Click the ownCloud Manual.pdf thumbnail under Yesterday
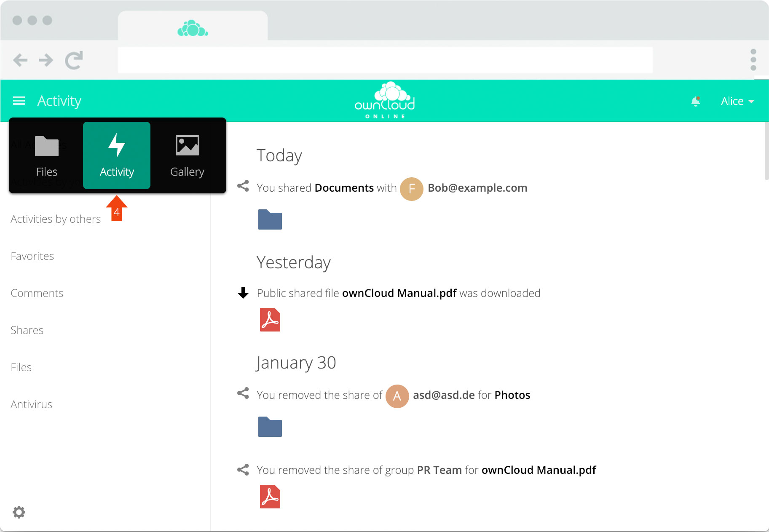 tap(270, 320)
